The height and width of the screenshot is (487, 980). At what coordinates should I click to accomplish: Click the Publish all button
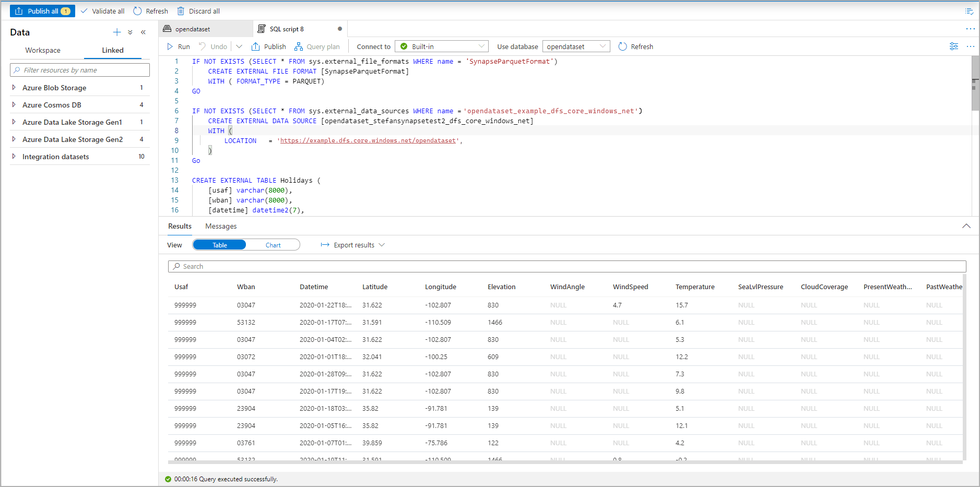click(42, 10)
